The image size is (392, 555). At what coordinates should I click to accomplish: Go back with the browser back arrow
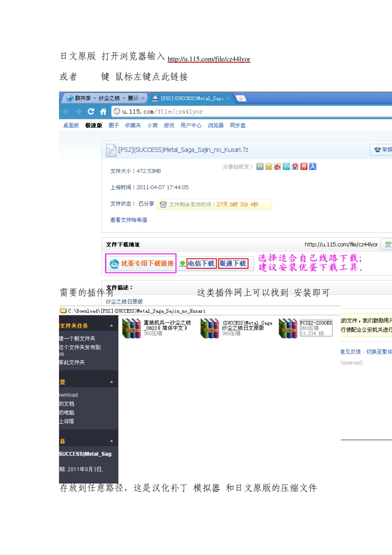click(x=66, y=111)
